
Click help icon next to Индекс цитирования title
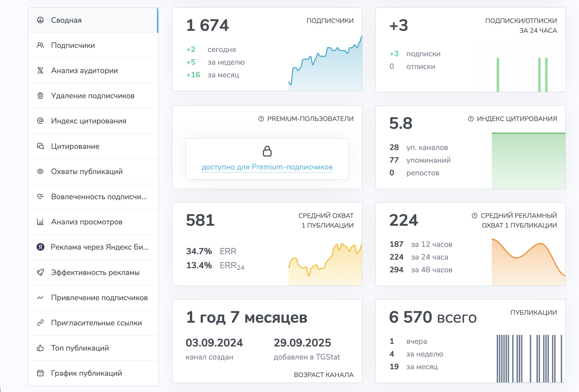pyautogui.click(x=471, y=119)
